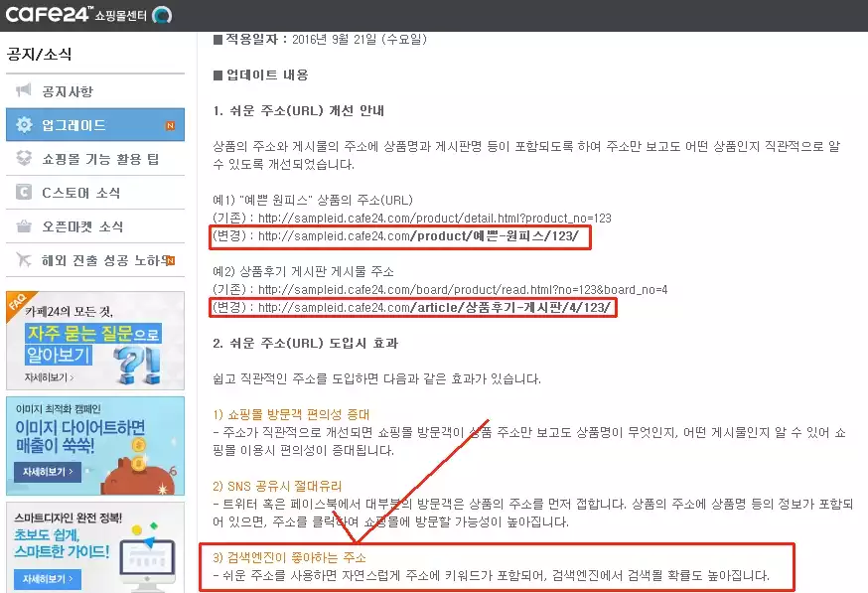Click the airplane icon for 해외 진출 성공 노하우
868x593 pixels.
point(24,259)
